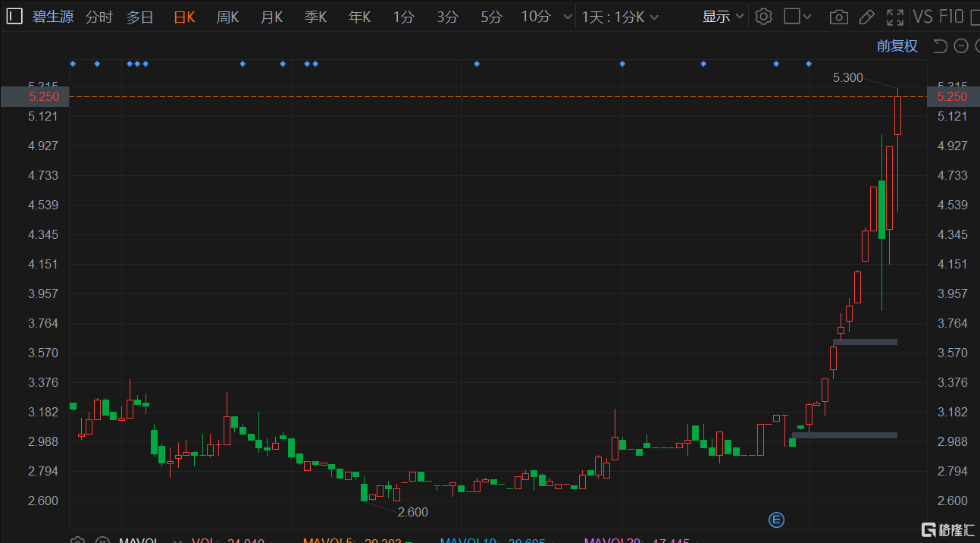Click the undo arrow icon
The height and width of the screenshot is (543, 980).
click(x=940, y=46)
